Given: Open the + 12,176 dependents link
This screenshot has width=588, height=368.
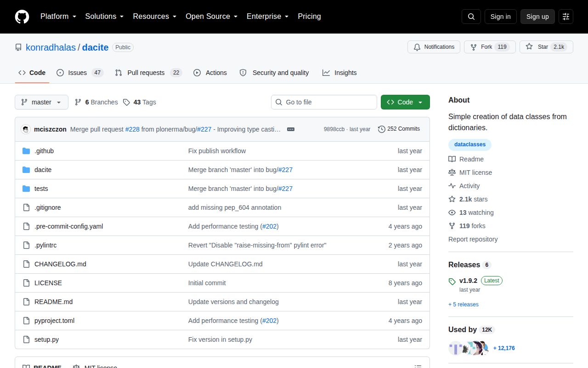Looking at the screenshot, I should [504, 348].
